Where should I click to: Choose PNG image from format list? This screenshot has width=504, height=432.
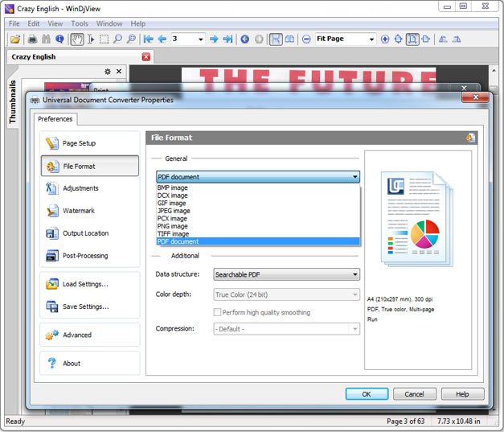[258, 226]
